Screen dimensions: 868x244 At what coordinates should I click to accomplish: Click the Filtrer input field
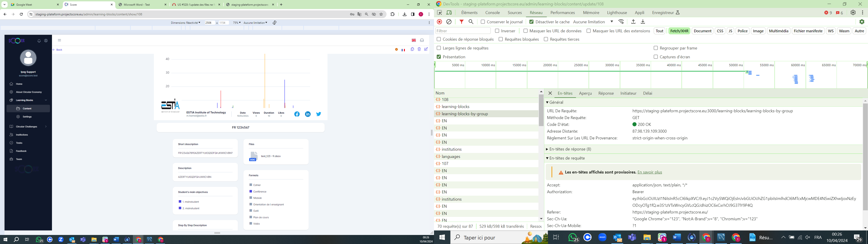coord(463,31)
